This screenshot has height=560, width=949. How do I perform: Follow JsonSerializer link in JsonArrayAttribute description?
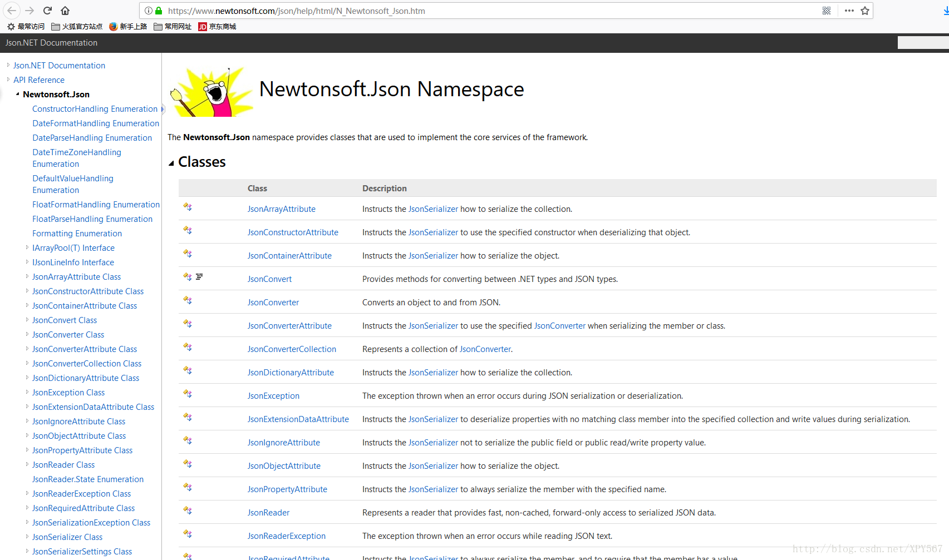click(433, 209)
